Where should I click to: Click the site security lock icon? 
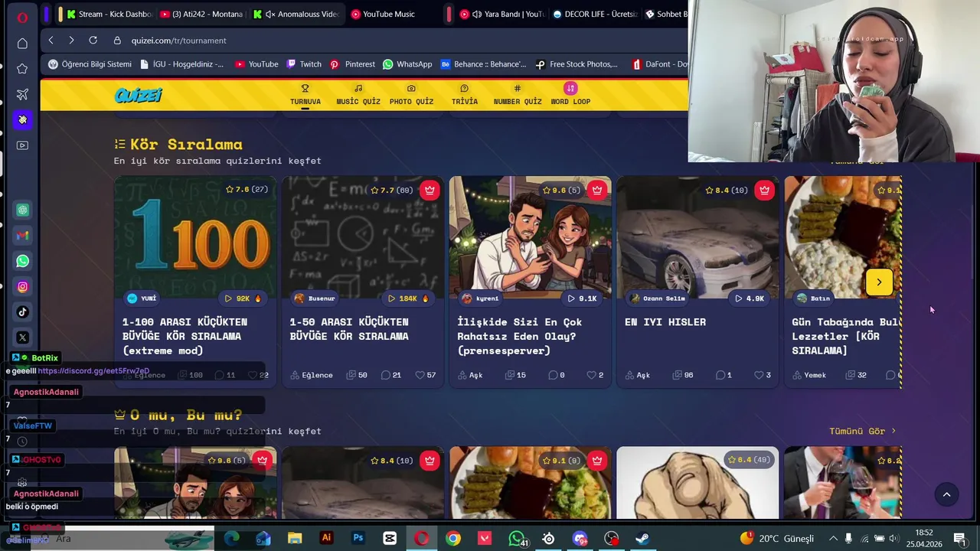click(x=117, y=40)
